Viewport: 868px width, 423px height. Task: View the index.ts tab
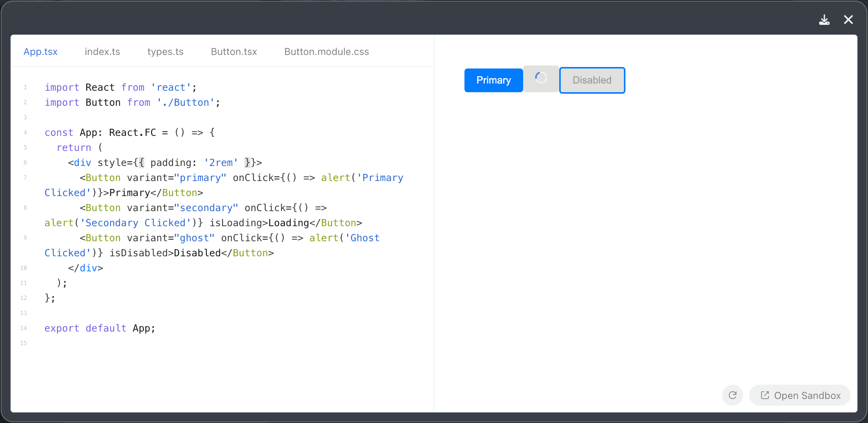click(x=102, y=52)
